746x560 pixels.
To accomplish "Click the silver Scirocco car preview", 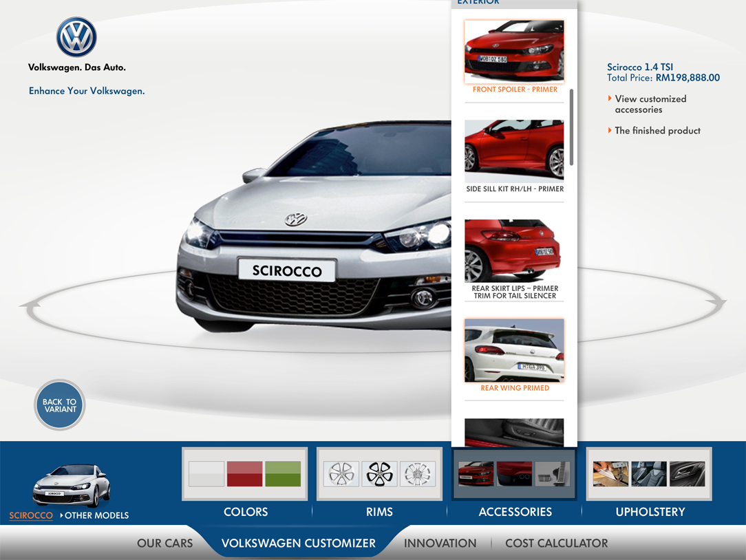I will click(314, 227).
